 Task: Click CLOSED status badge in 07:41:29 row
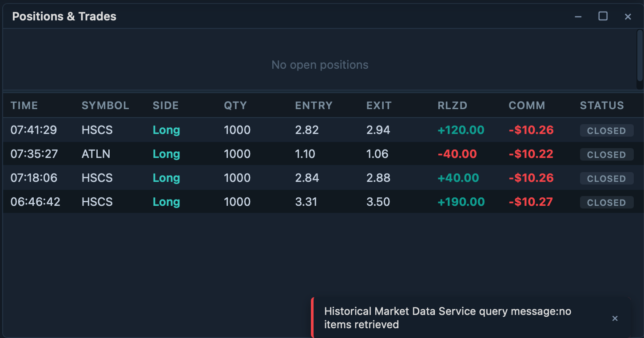(607, 130)
